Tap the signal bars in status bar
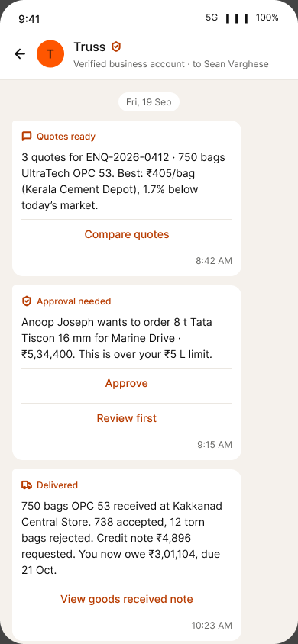 (x=237, y=18)
